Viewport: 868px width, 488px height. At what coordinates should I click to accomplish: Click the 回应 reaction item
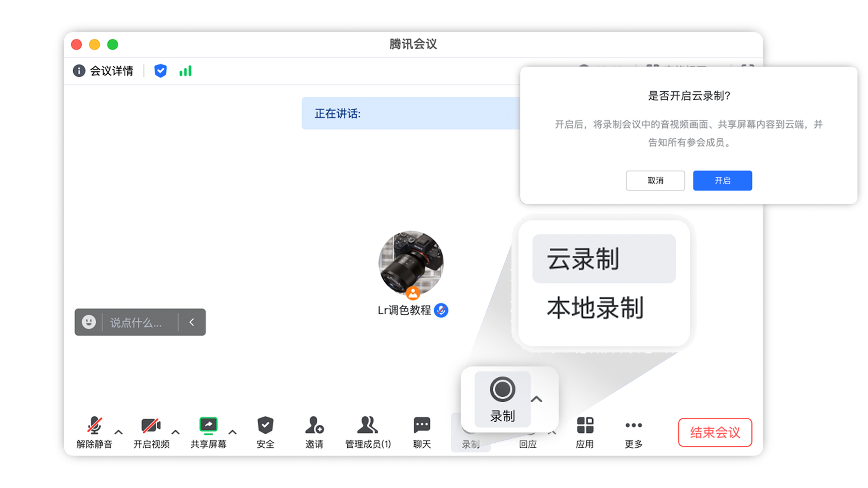tap(528, 444)
